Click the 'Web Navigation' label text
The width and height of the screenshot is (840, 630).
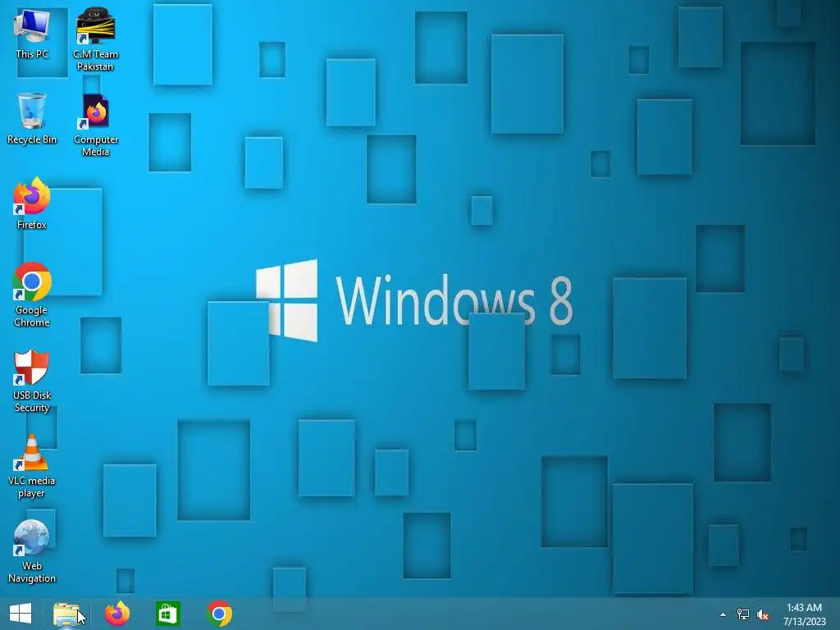coord(32,572)
